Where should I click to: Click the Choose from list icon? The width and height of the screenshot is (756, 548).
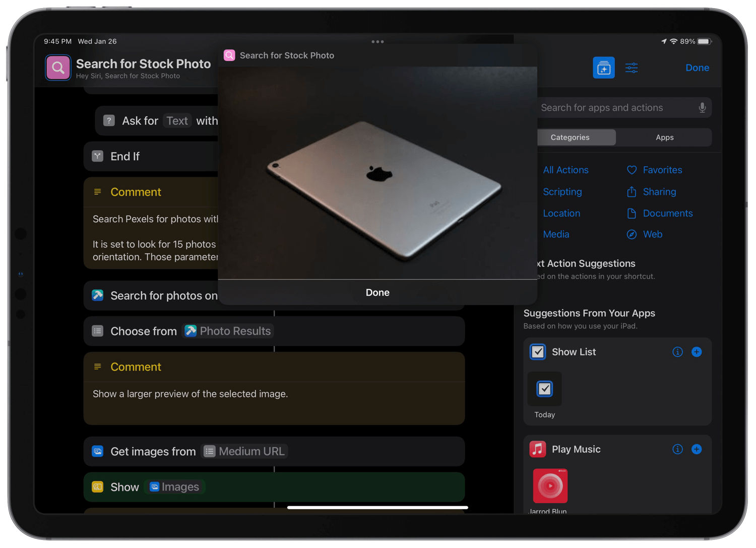97,331
